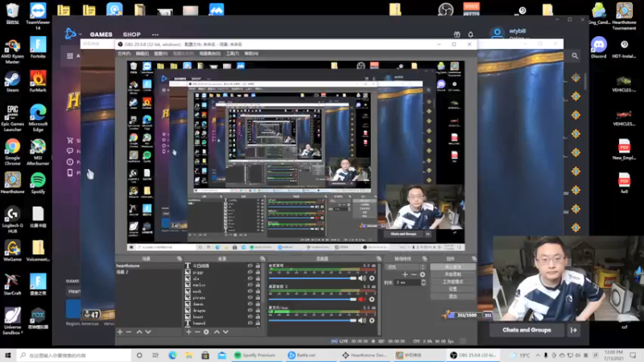Move selected scene down in Scenes panel
Image resolution: width=644 pixels, height=362 pixels.
tap(148, 331)
